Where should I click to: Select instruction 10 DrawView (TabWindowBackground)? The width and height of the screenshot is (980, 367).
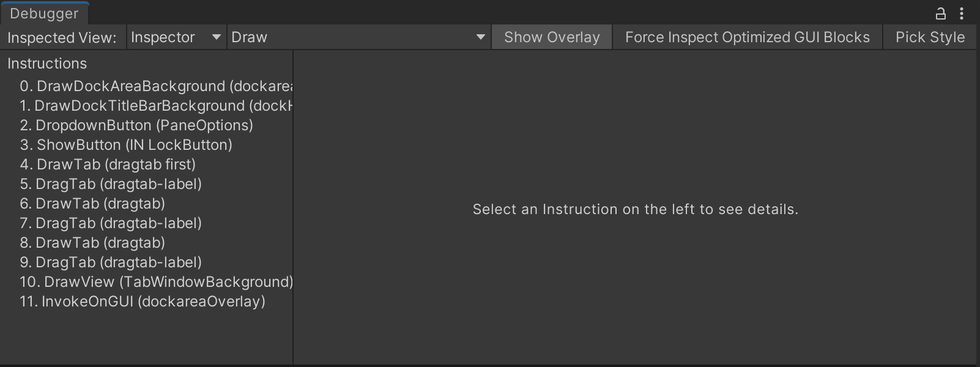pyautogui.click(x=156, y=282)
